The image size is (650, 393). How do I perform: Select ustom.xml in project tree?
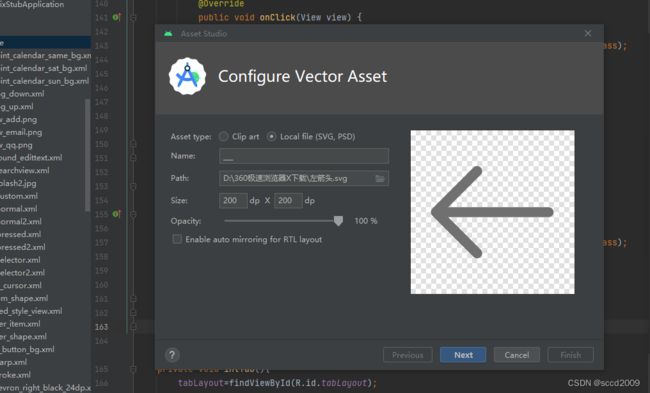tap(19, 196)
